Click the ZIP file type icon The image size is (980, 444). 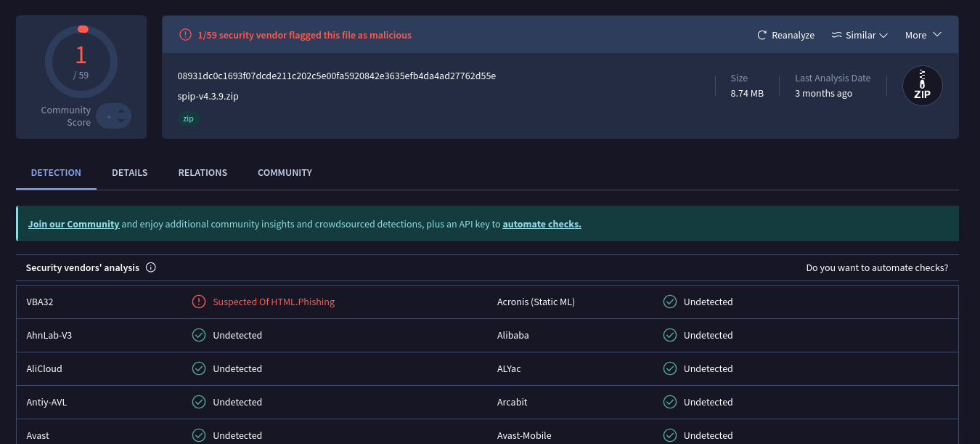coord(922,86)
